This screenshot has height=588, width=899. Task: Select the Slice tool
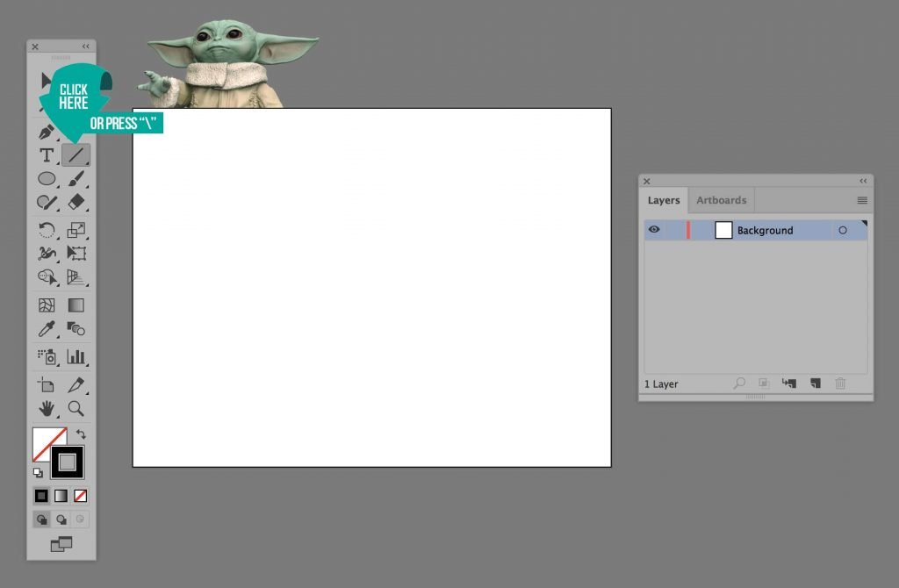coord(76,384)
